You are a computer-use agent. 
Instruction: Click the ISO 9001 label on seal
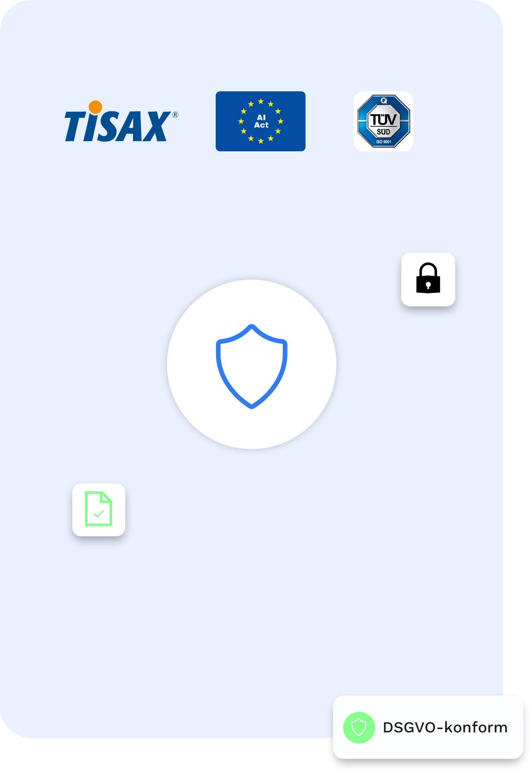coord(383,142)
